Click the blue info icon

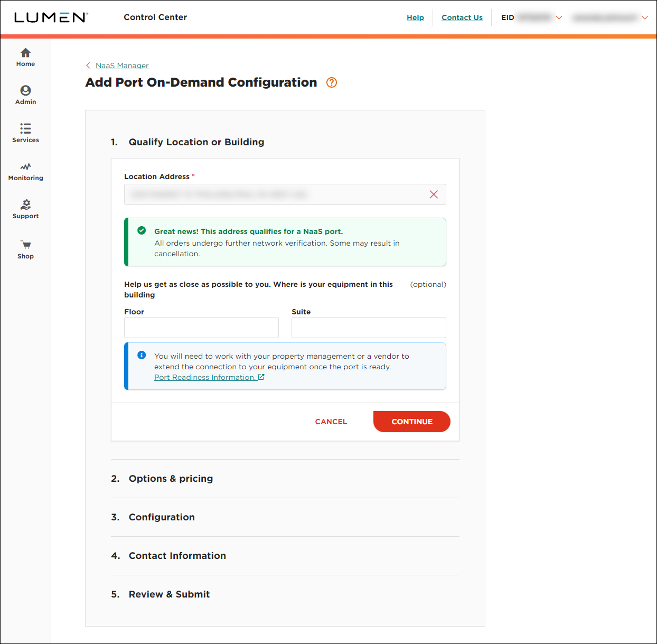click(142, 355)
